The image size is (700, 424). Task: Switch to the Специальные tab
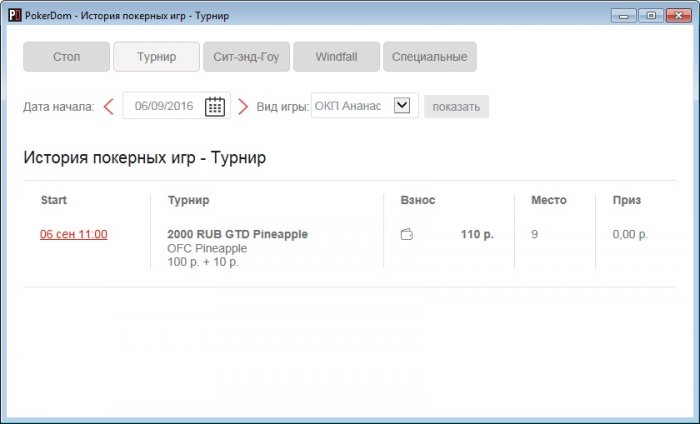click(x=429, y=57)
